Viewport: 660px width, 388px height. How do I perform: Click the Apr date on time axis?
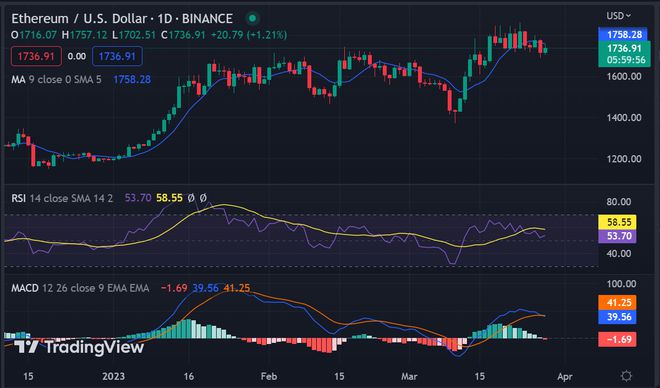(x=565, y=376)
